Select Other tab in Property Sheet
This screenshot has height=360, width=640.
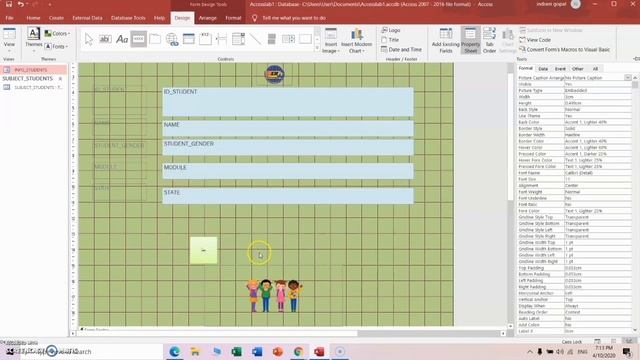(578, 69)
